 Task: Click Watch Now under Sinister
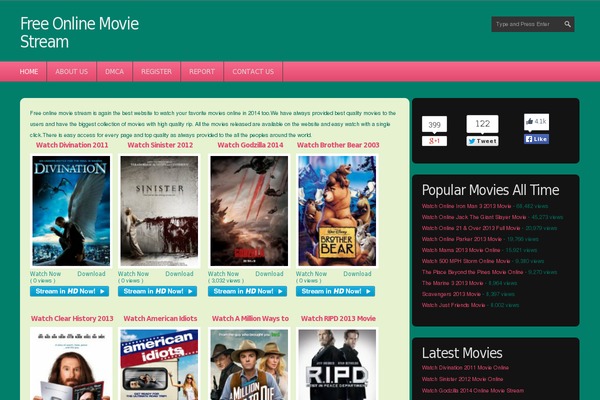133,274
